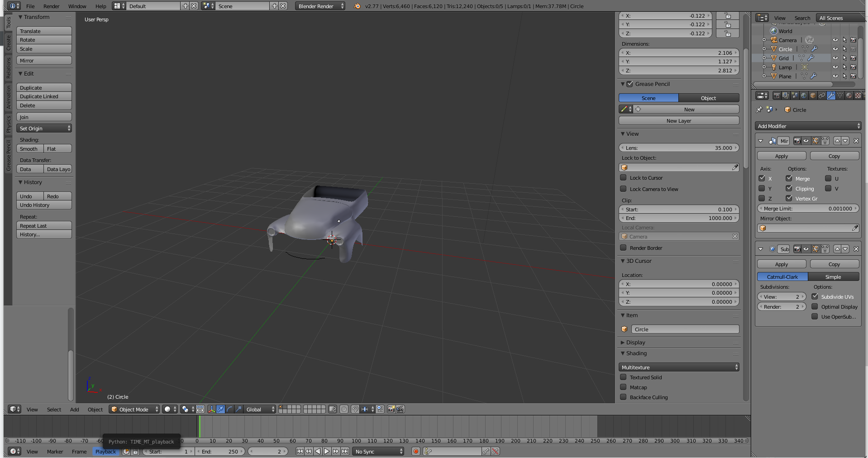
Task: Uncheck the Merge option
Action: (789, 178)
